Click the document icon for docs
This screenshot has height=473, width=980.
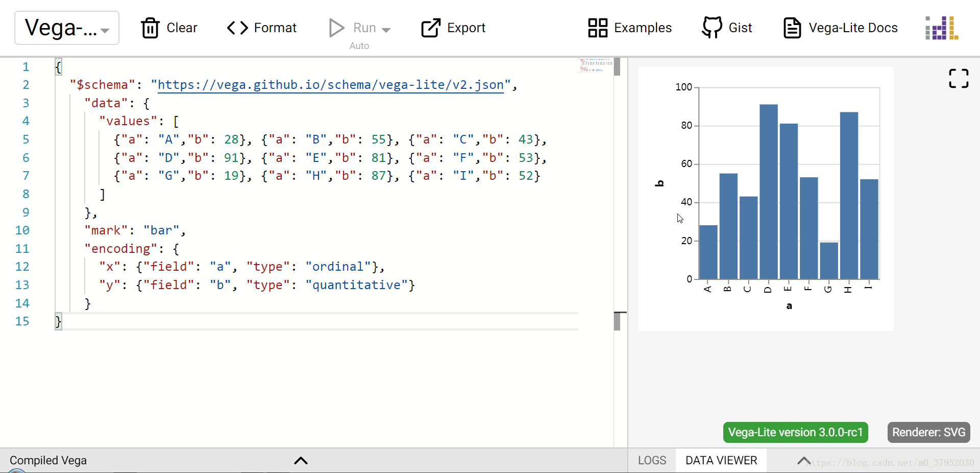pos(792,28)
